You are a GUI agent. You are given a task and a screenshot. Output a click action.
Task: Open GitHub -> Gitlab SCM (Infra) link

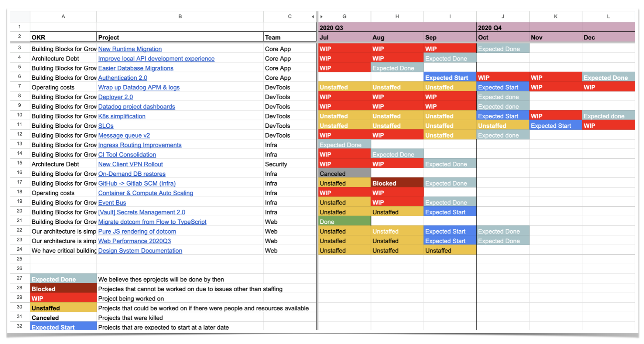pos(137,183)
